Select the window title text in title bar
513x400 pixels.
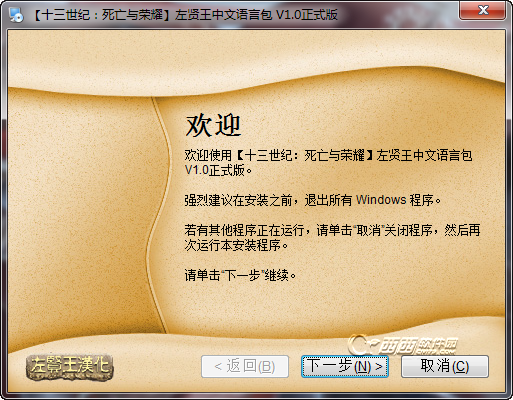[x=185, y=15]
